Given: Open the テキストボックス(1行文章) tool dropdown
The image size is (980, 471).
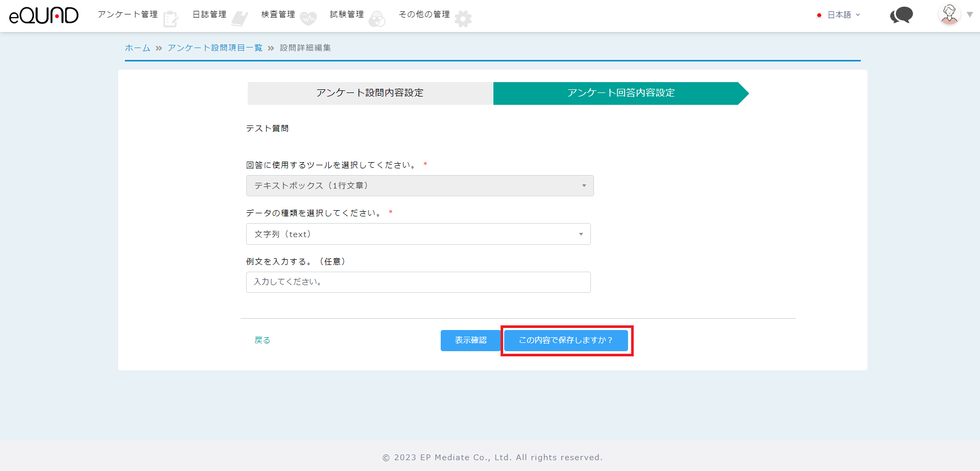Looking at the screenshot, I should click(x=420, y=186).
